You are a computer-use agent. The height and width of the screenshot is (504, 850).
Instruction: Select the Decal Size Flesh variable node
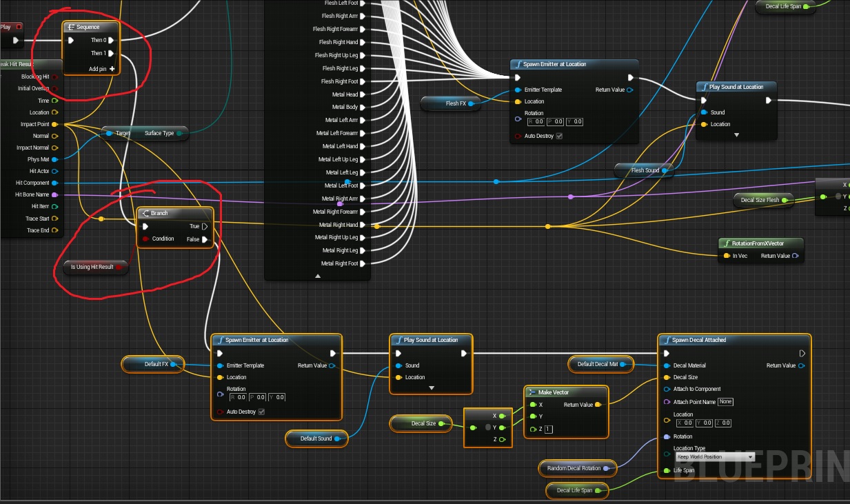[x=763, y=200]
